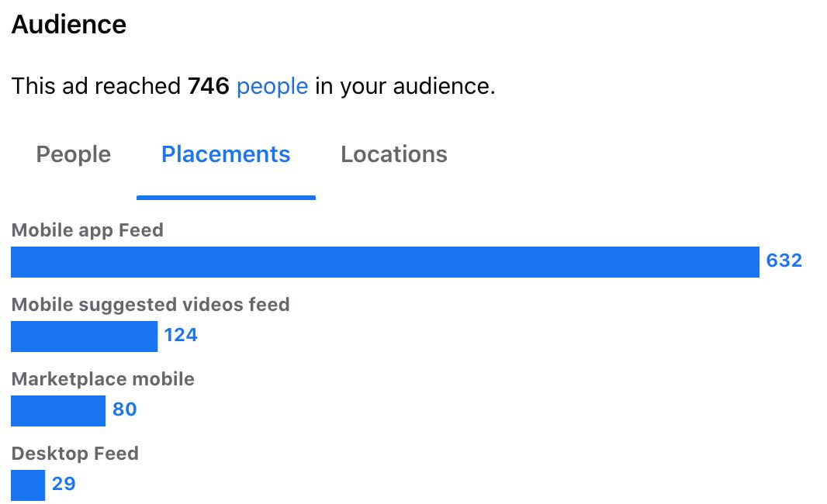The width and height of the screenshot is (827, 504).
Task: Click the Mobile suggested videos feed bar
Action: 84,337
